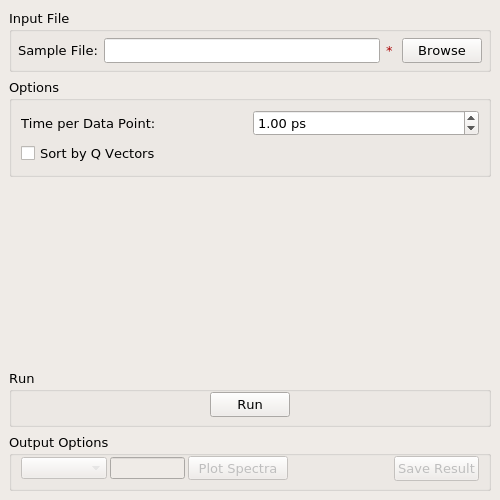Start processing with the Run button
Screen dimensions: 500x500
click(250, 404)
